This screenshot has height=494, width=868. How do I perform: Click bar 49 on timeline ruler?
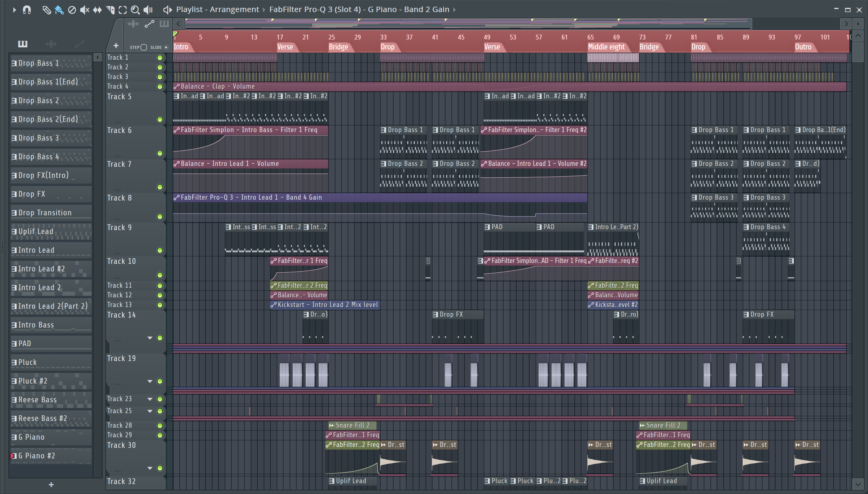tap(487, 37)
